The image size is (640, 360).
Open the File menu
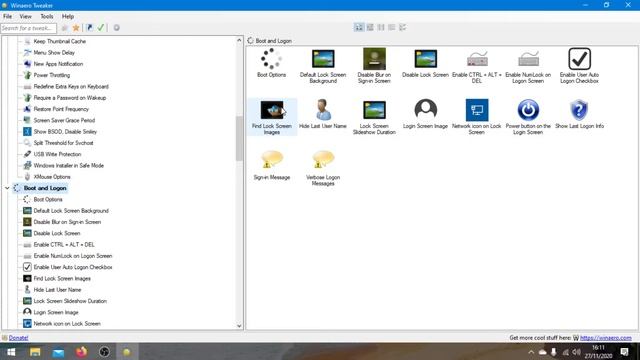[x=8, y=16]
